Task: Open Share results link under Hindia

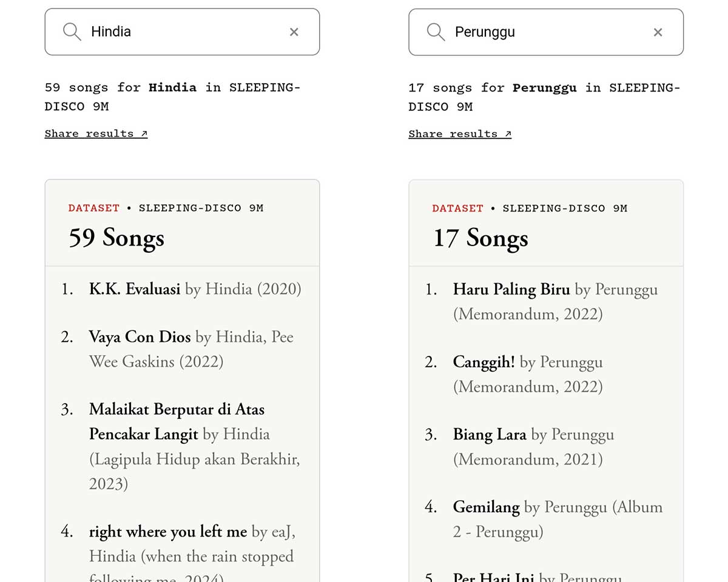Action: click(x=96, y=133)
